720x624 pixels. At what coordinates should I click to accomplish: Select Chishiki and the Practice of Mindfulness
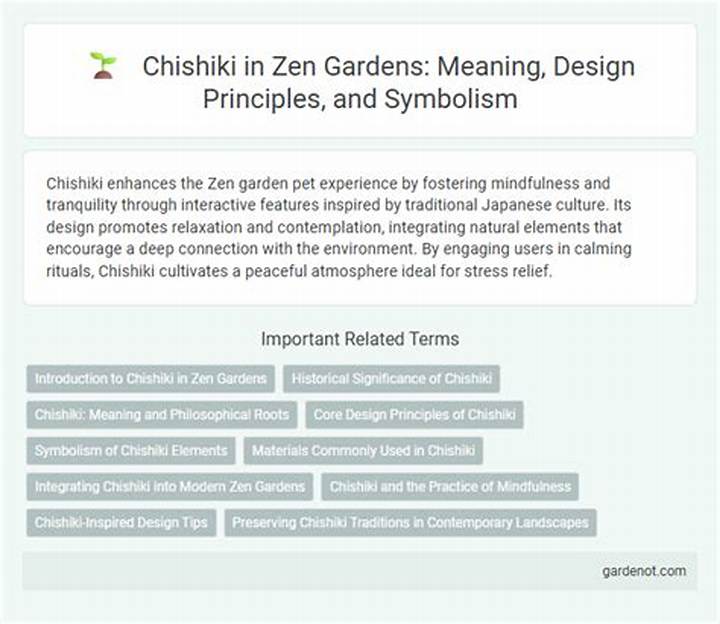coord(450,486)
